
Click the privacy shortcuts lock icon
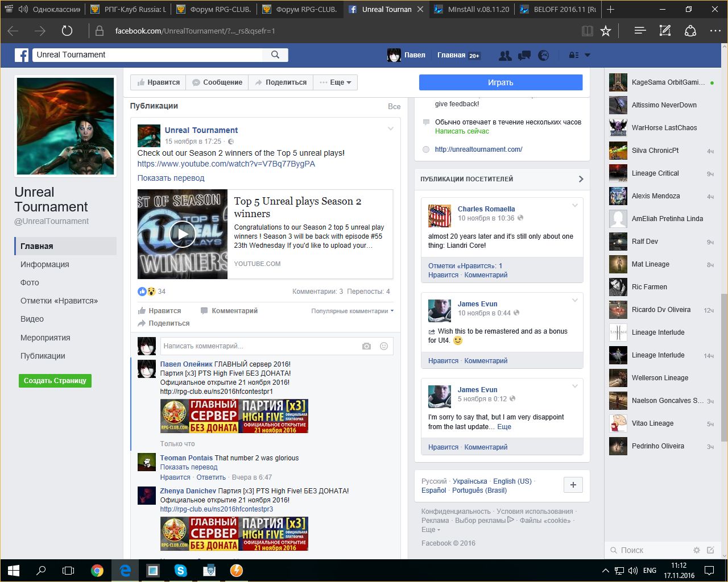[x=574, y=55]
